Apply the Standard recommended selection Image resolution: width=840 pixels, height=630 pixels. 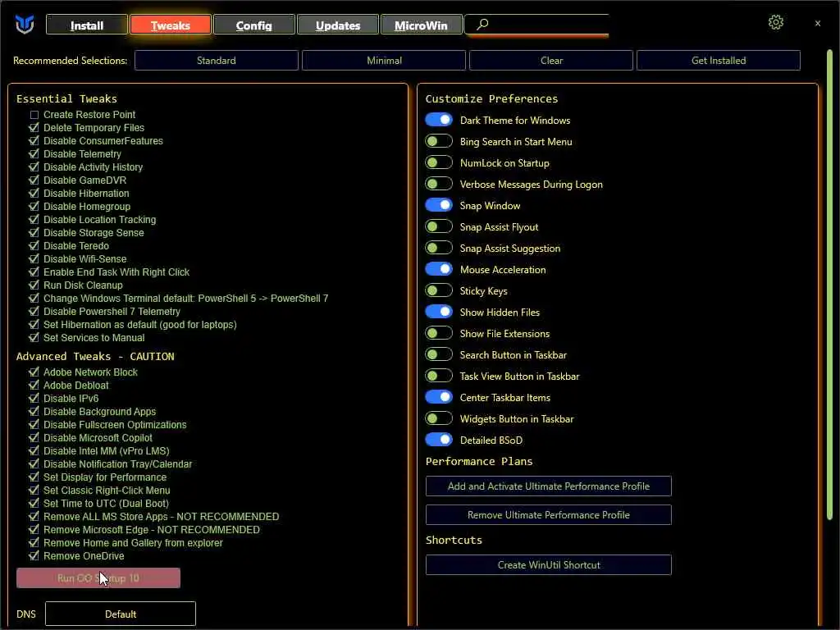[x=217, y=61]
